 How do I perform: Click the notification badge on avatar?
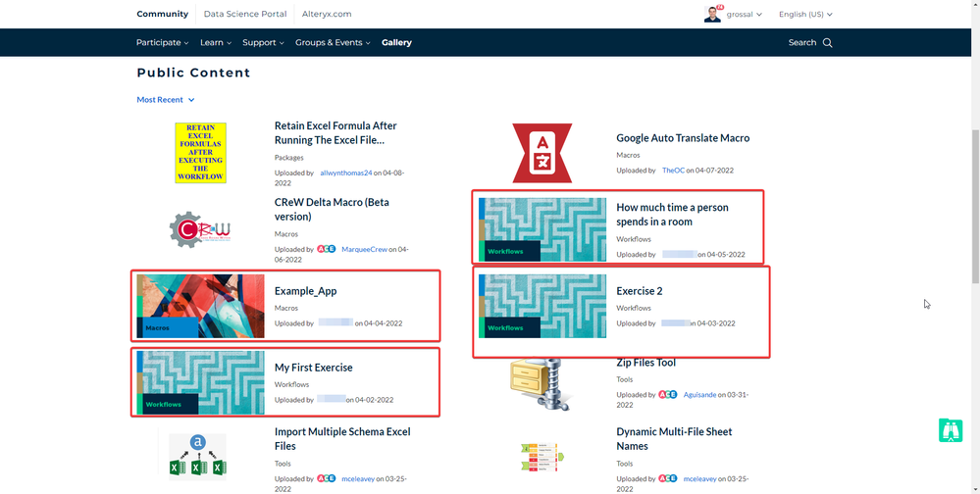[720, 7]
